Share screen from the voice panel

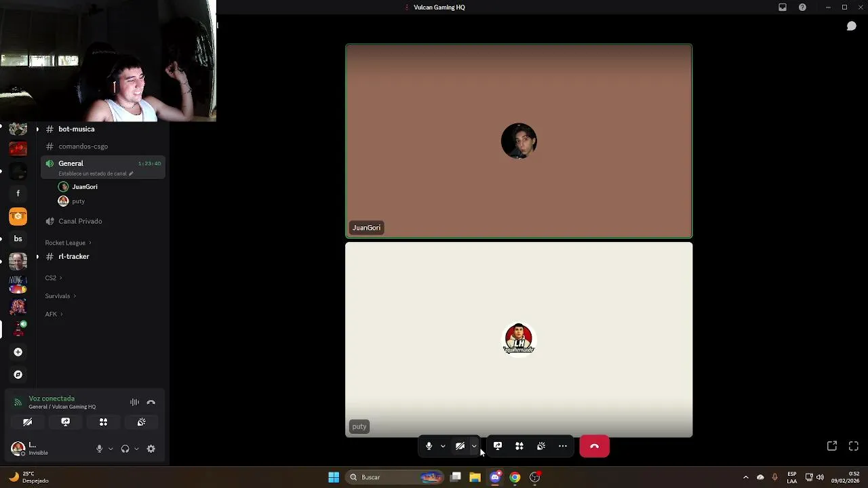65,422
